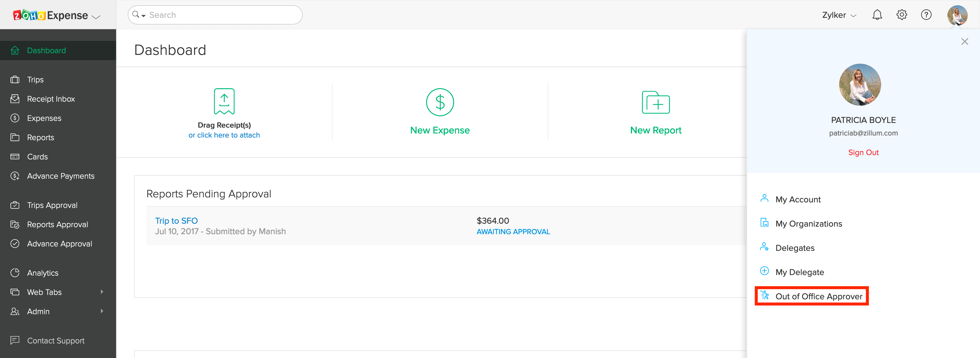Screen dimensions: 980x358
Task: Open the search filter dropdown arrow
Action: (143, 15)
